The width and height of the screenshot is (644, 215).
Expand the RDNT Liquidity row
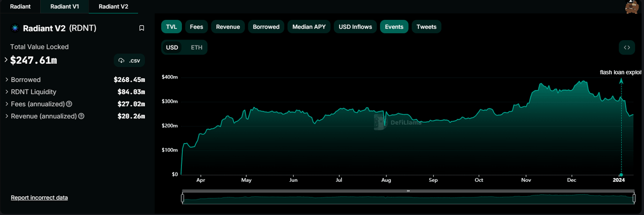coord(7,92)
